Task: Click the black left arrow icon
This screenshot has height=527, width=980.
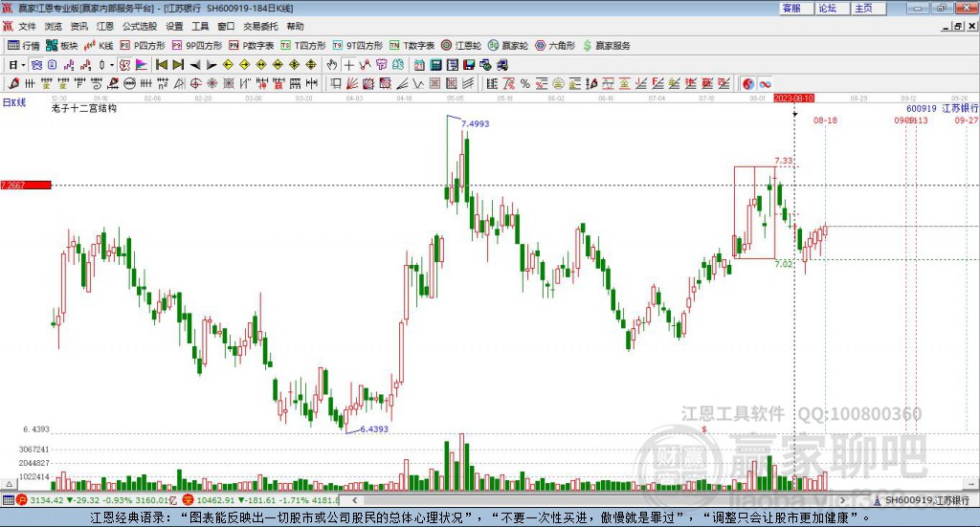Action: [x=195, y=65]
